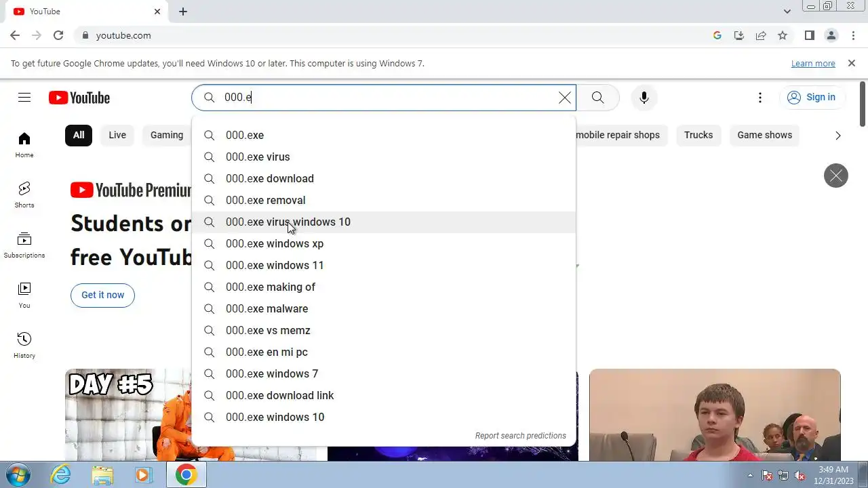Open Chrome side panel

(809, 35)
